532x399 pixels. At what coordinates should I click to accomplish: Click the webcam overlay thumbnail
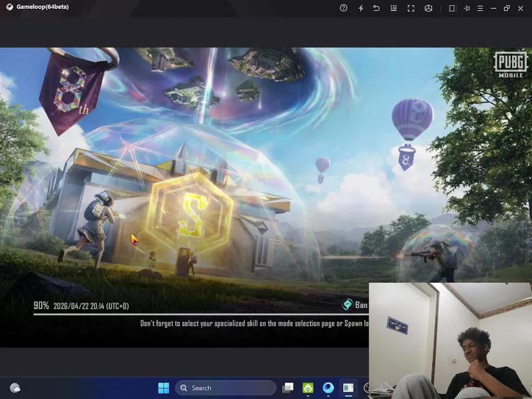450,341
